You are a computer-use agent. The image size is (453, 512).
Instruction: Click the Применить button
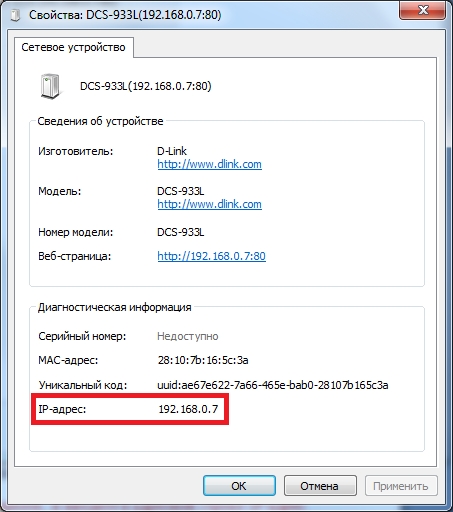(401, 486)
